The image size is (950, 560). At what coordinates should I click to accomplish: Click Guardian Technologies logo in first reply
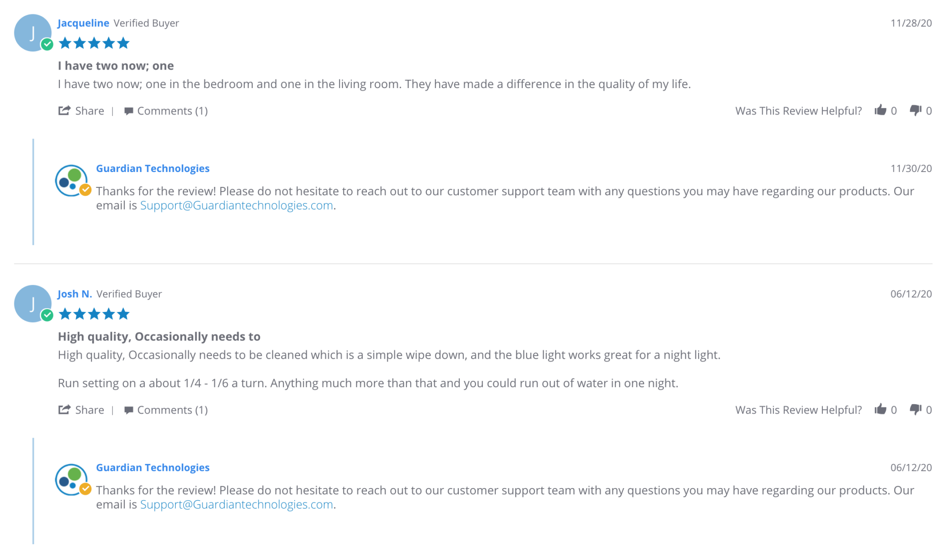pyautogui.click(x=72, y=181)
